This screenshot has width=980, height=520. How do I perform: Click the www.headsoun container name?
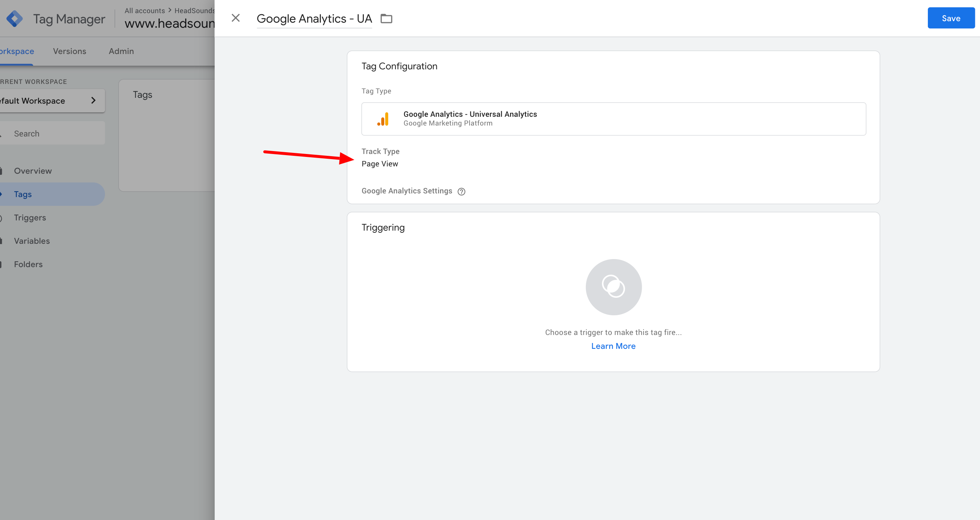point(170,24)
